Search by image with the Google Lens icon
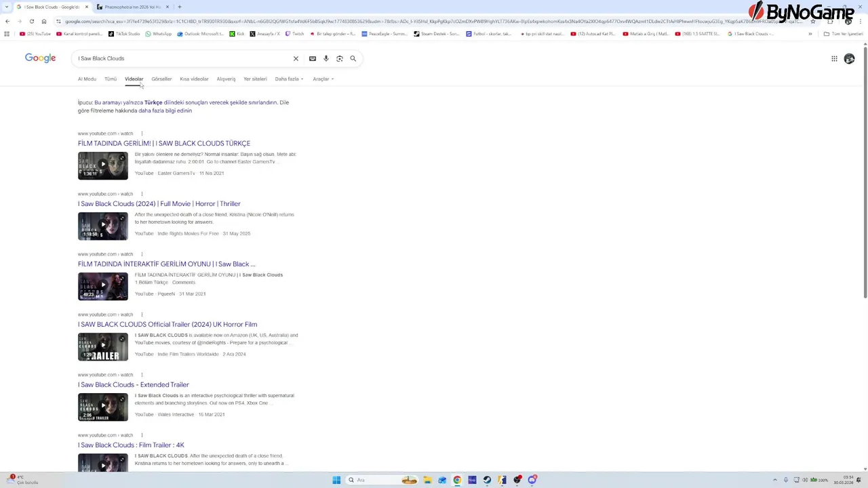 coord(340,58)
